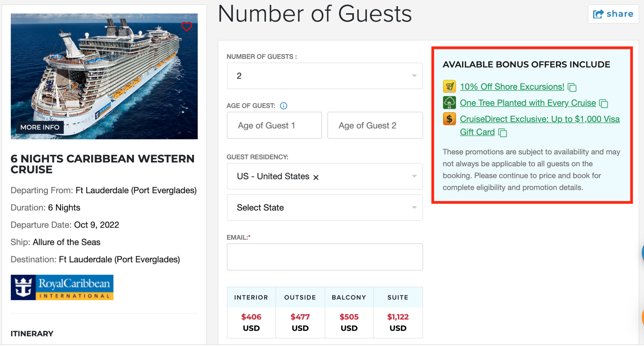Click the green tree planting icon

coord(449,102)
